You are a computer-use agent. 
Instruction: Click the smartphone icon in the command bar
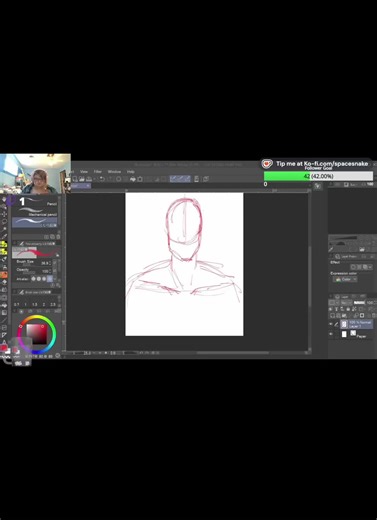[x=196, y=179]
